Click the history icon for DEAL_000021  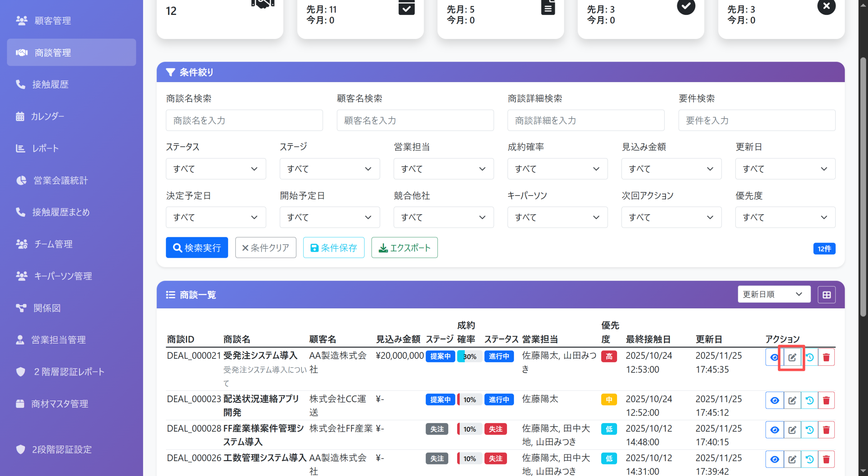(810, 357)
